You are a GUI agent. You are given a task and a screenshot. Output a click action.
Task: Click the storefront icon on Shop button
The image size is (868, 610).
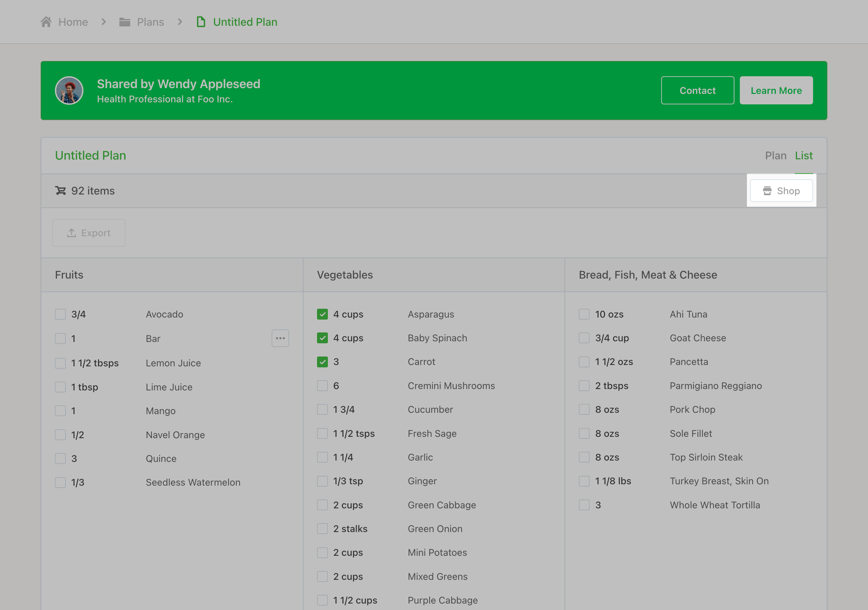[767, 191]
